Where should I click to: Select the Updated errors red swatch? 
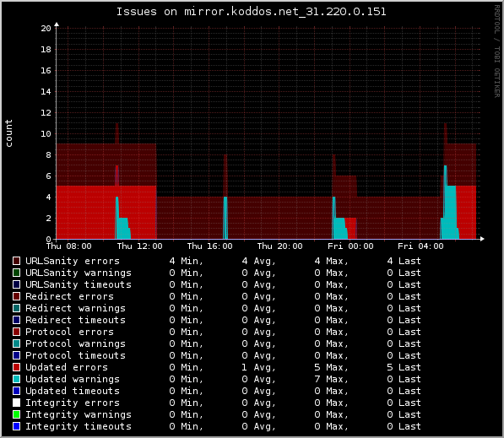pos(16,367)
